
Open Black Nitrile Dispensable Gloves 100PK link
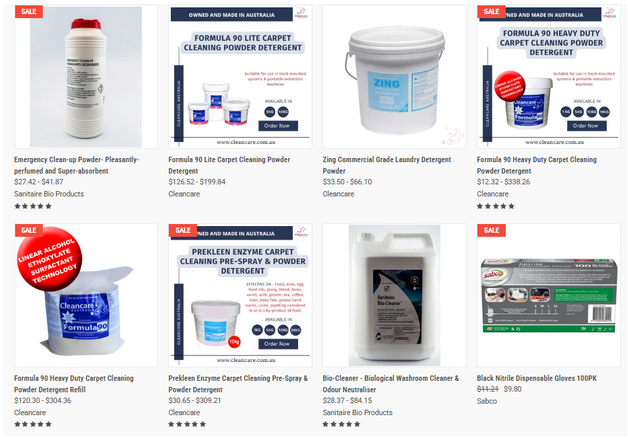pos(537,378)
